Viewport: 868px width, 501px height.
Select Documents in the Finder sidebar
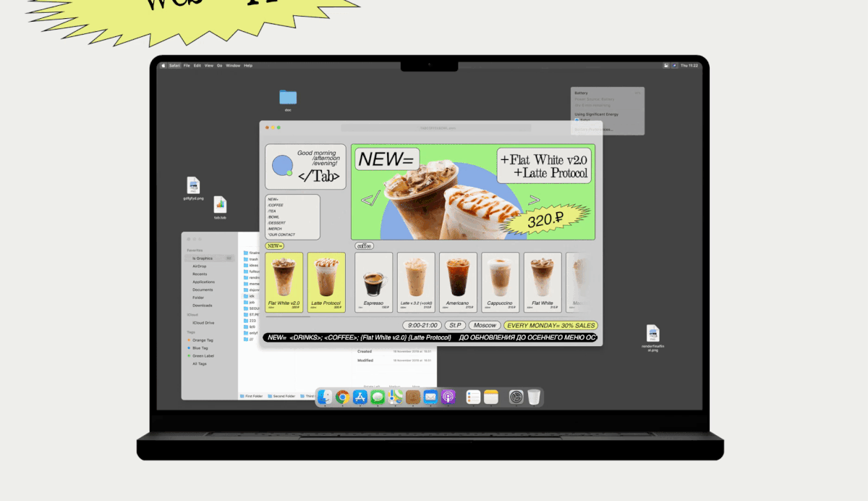[203, 290]
